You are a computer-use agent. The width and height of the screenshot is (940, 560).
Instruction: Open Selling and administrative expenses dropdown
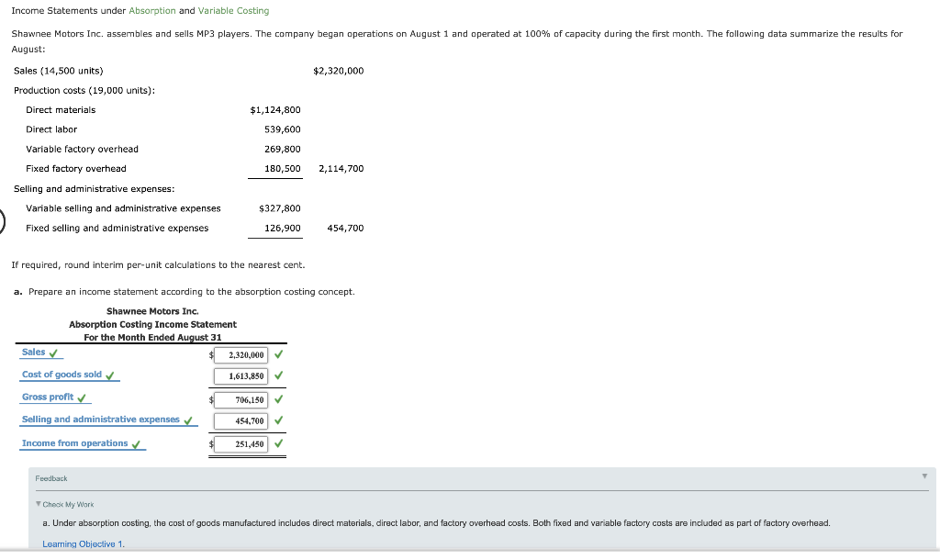[x=101, y=420]
